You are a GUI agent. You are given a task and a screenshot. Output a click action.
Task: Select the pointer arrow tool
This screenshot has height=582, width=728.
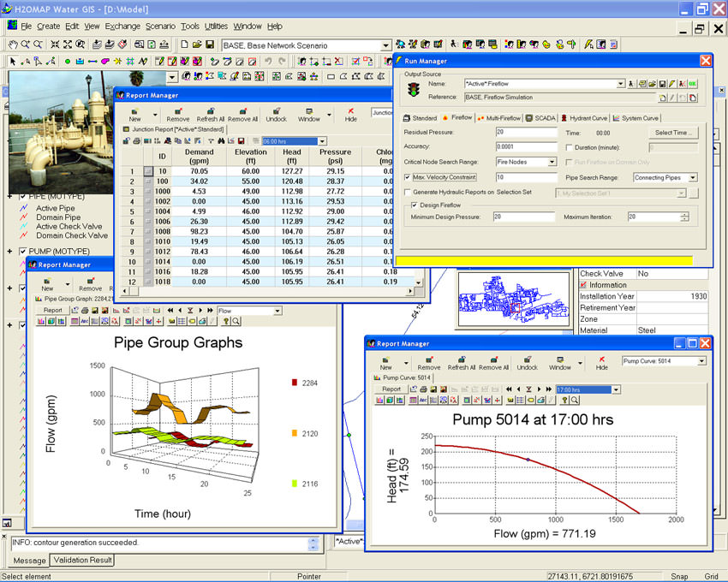tap(13, 62)
